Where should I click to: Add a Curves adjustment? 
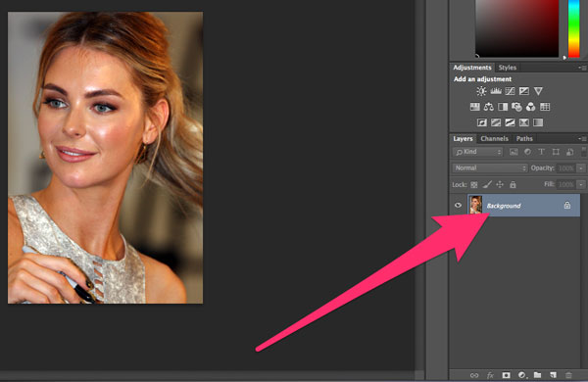510,91
